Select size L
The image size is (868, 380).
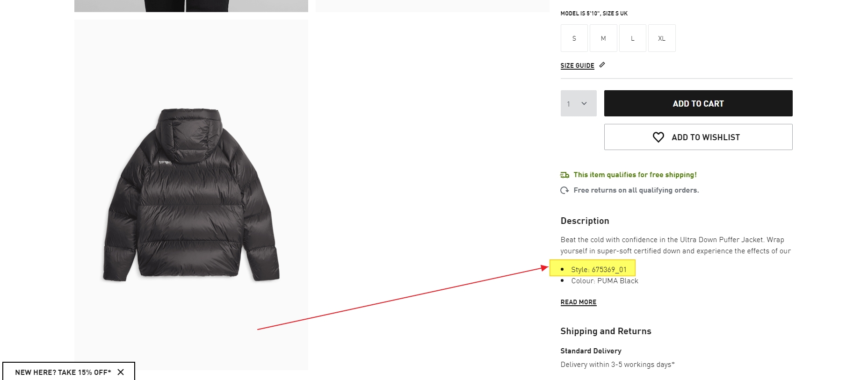pos(632,38)
